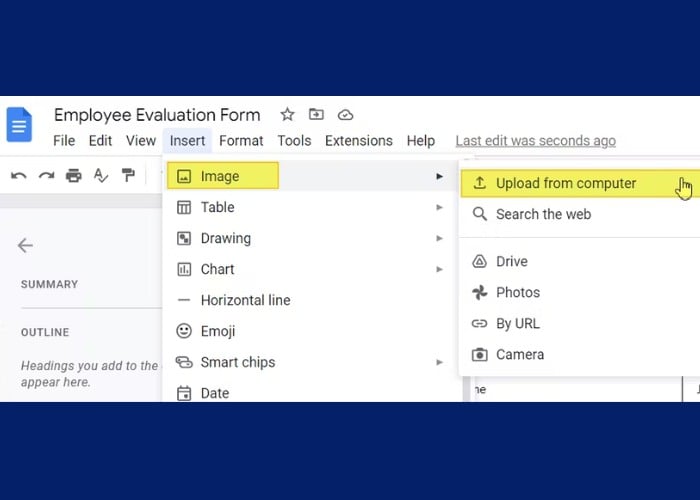Click the move to folder icon

316,115
